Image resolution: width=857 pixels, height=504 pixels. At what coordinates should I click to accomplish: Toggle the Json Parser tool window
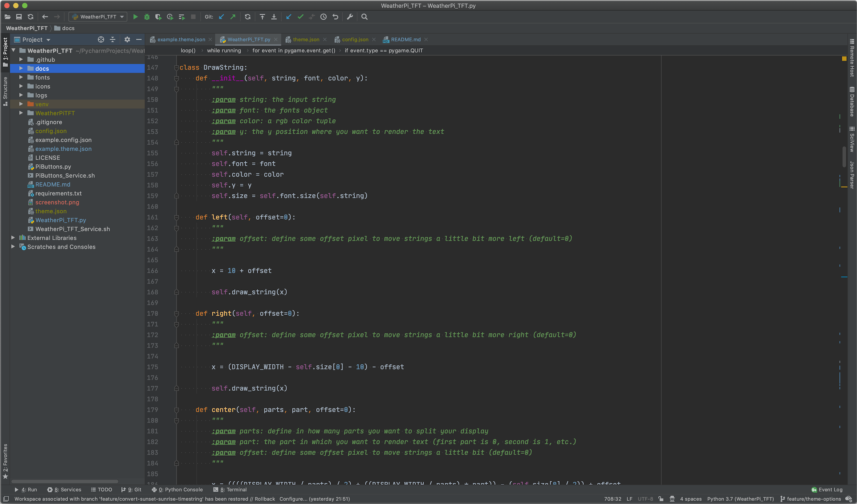(x=852, y=175)
